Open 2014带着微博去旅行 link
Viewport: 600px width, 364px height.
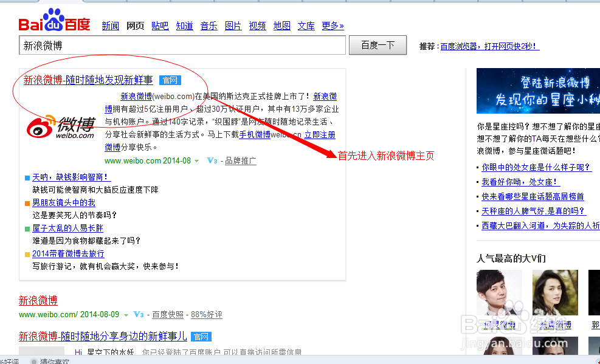point(68,253)
